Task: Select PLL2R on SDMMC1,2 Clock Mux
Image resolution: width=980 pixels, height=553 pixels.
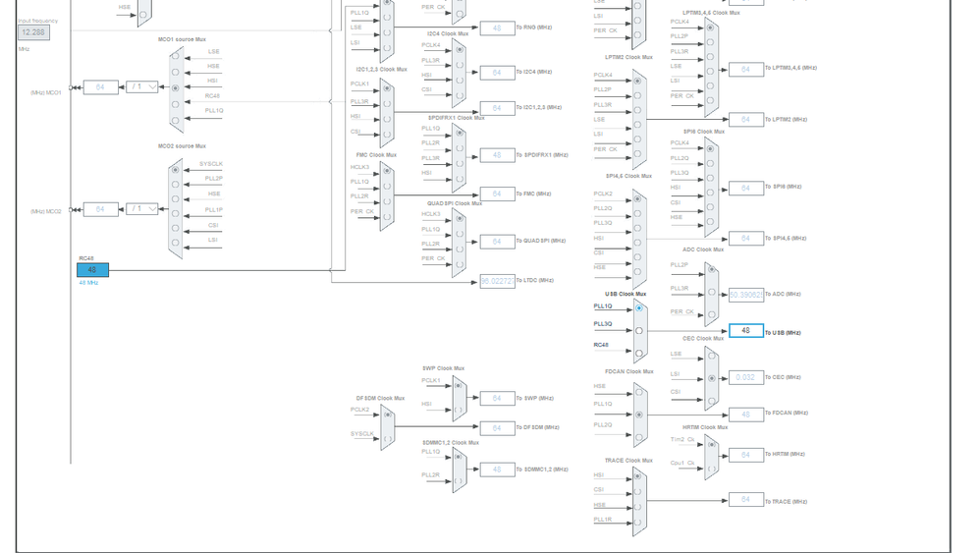Action: (459, 480)
